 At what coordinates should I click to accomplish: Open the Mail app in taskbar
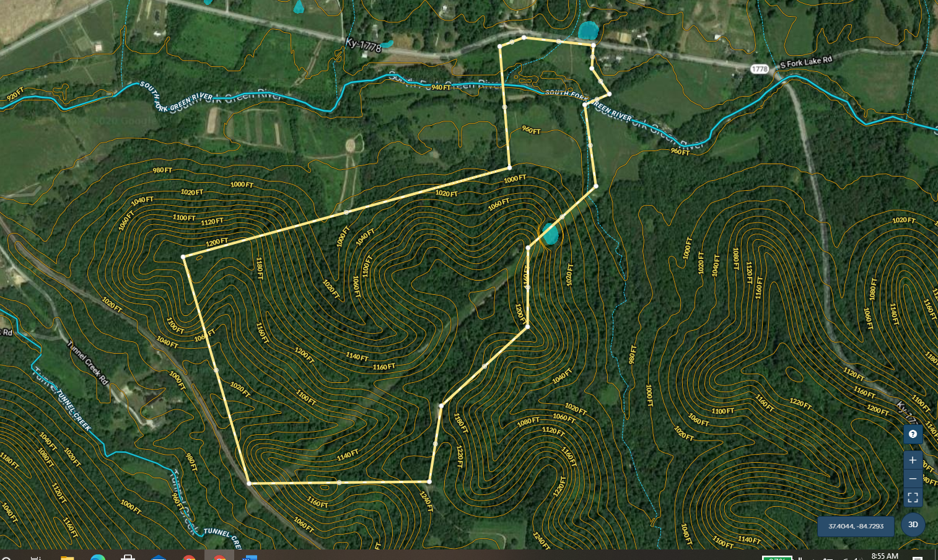pos(159,557)
